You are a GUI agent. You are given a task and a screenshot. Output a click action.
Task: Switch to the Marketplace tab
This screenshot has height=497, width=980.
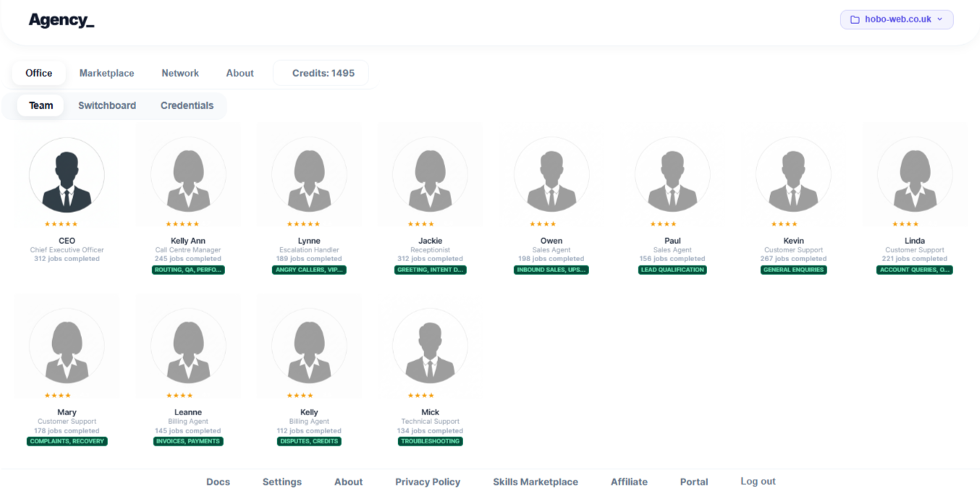coord(106,73)
